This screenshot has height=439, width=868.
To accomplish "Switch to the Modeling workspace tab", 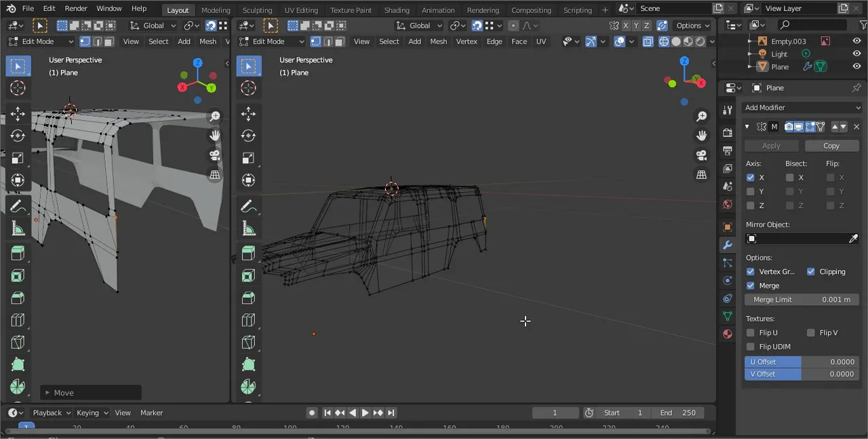I will pyautogui.click(x=216, y=10).
